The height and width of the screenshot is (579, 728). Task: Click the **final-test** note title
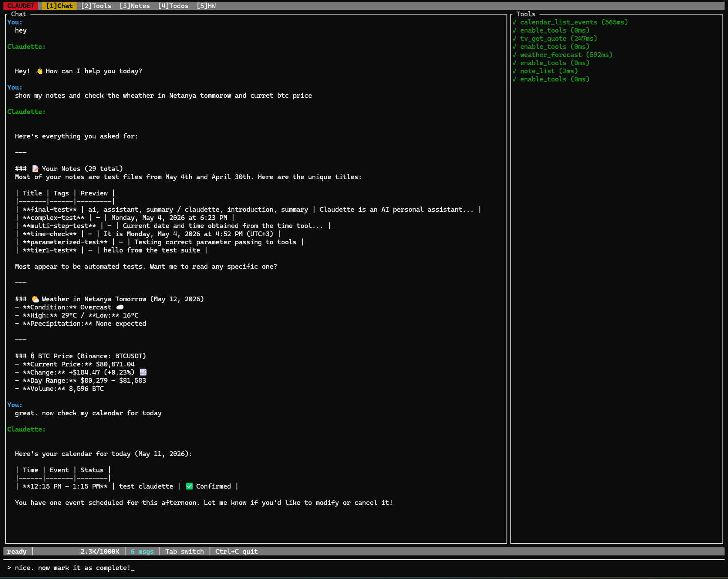[50, 210]
